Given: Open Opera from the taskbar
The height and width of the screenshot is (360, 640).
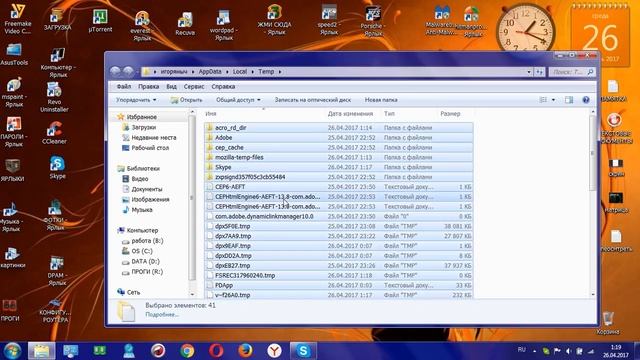Looking at the screenshot, I should pos(216,351).
